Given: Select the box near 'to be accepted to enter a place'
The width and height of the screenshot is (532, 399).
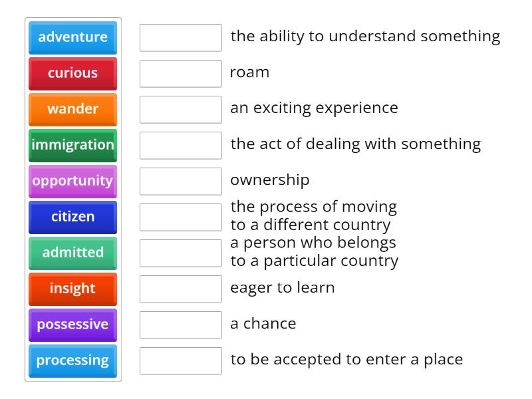Looking at the screenshot, I should (181, 360).
